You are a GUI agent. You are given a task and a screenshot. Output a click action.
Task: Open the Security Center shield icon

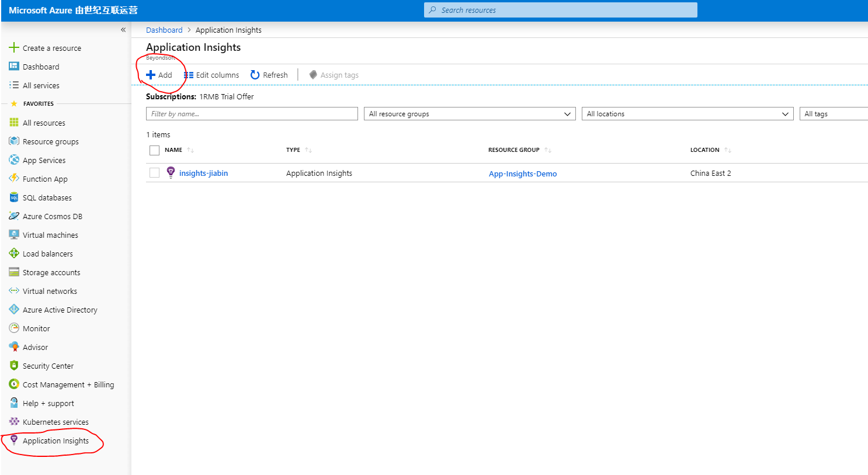pos(14,366)
